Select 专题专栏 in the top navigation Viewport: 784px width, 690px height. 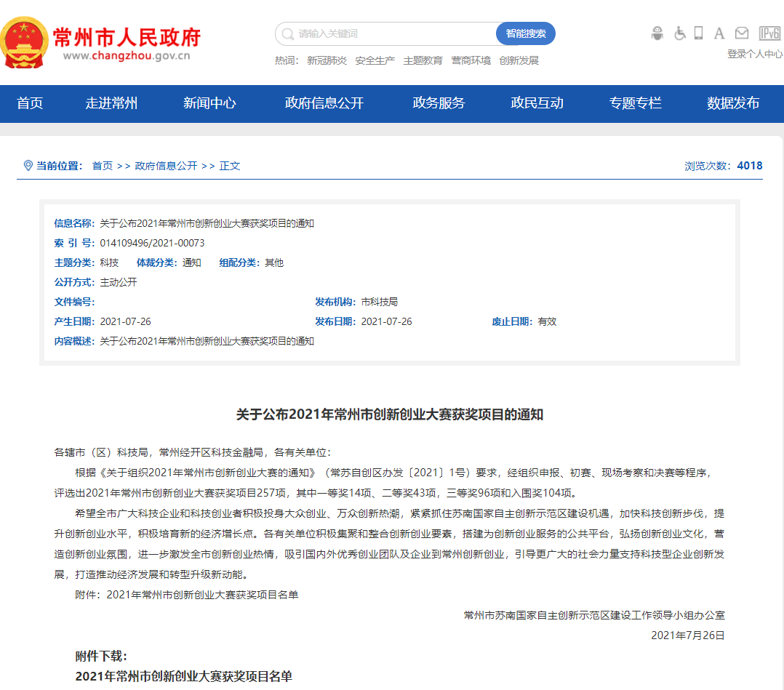click(x=634, y=104)
